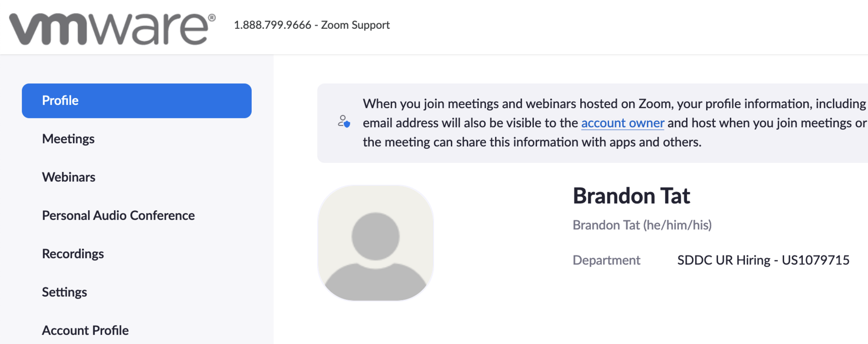
Task: View Recordings from the sidebar
Action: (x=73, y=254)
